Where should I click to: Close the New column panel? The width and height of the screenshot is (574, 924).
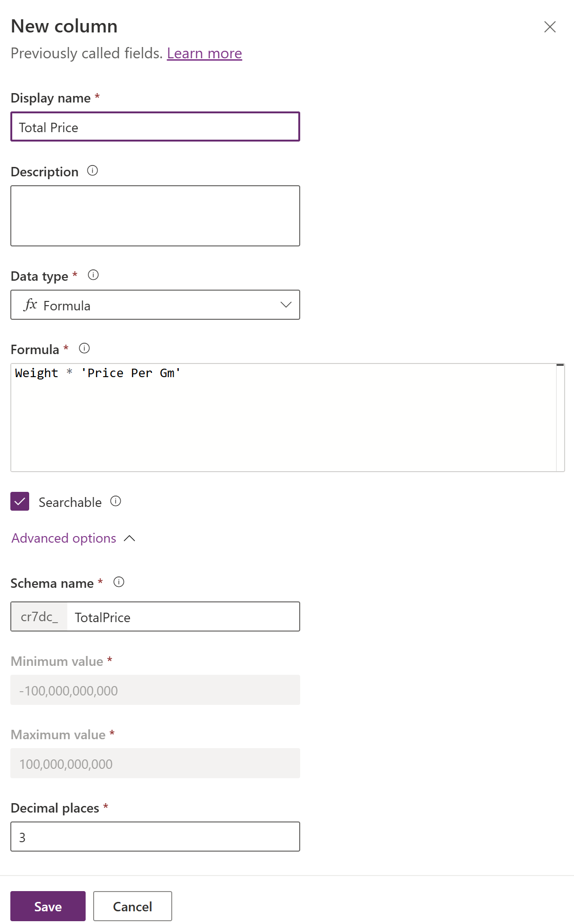[550, 27]
